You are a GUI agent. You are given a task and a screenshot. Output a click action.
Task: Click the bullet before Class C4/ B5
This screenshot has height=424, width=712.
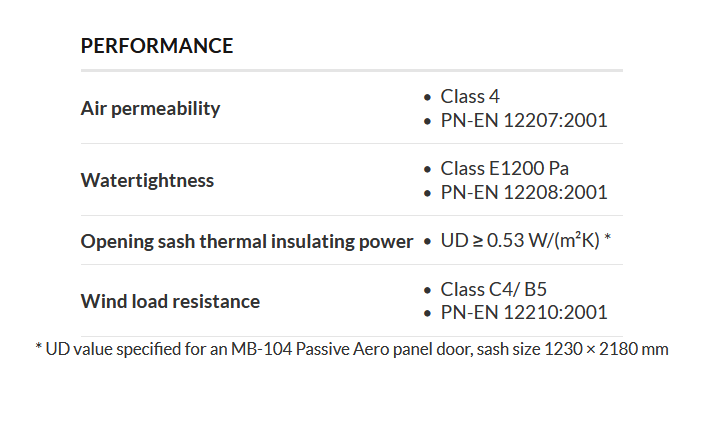(x=427, y=290)
